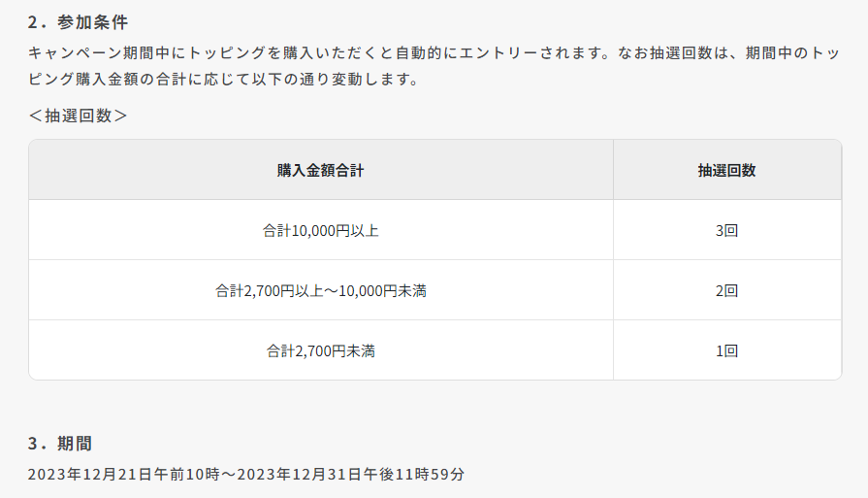Select the 抽選回数 table column header

coord(726,170)
